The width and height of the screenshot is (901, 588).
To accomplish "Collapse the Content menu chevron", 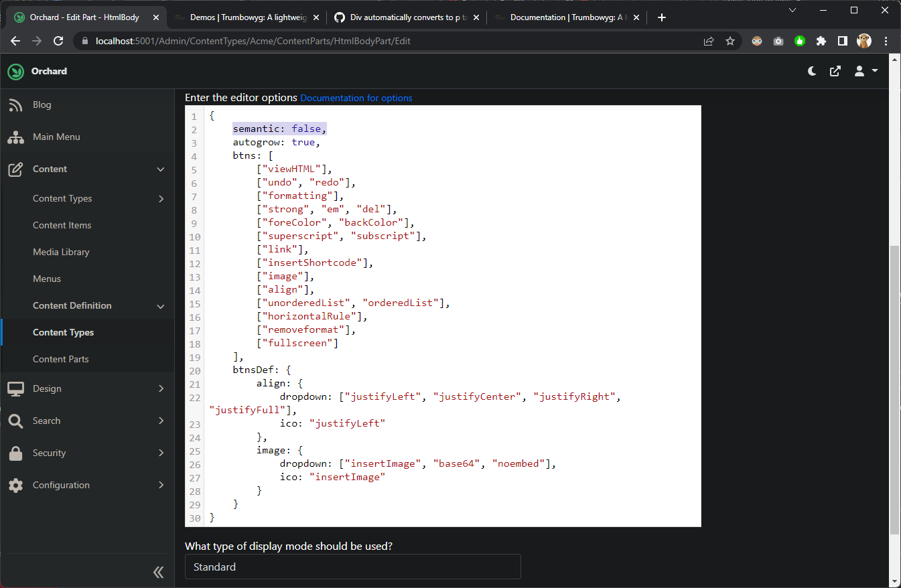I will tap(160, 169).
